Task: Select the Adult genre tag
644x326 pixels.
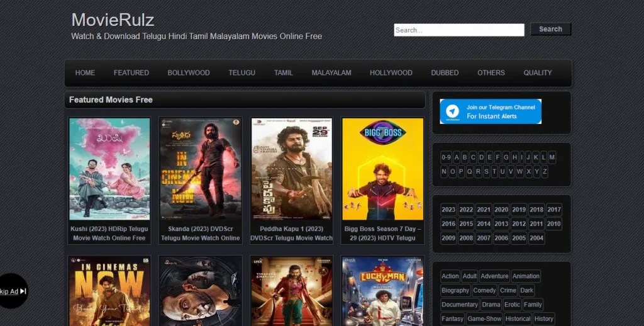Action: pyautogui.click(x=469, y=276)
